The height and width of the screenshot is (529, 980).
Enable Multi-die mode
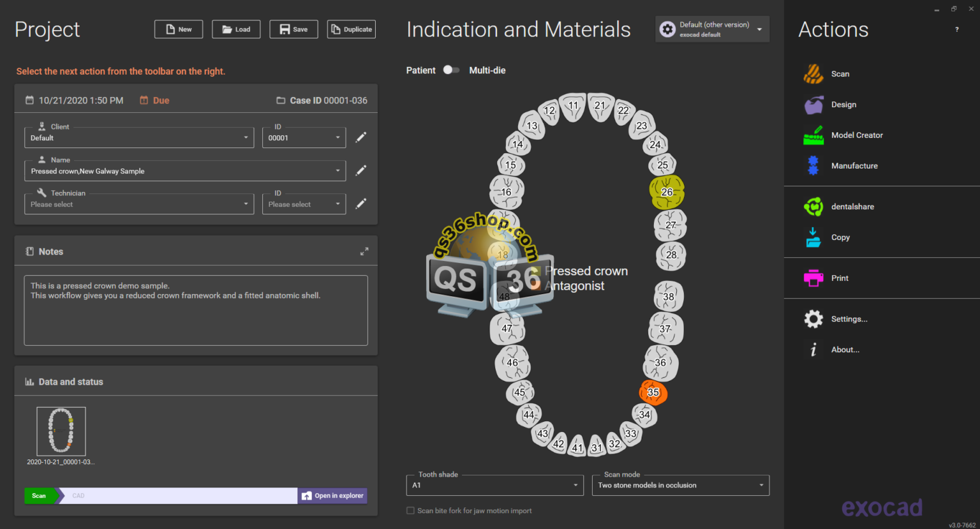(487, 70)
